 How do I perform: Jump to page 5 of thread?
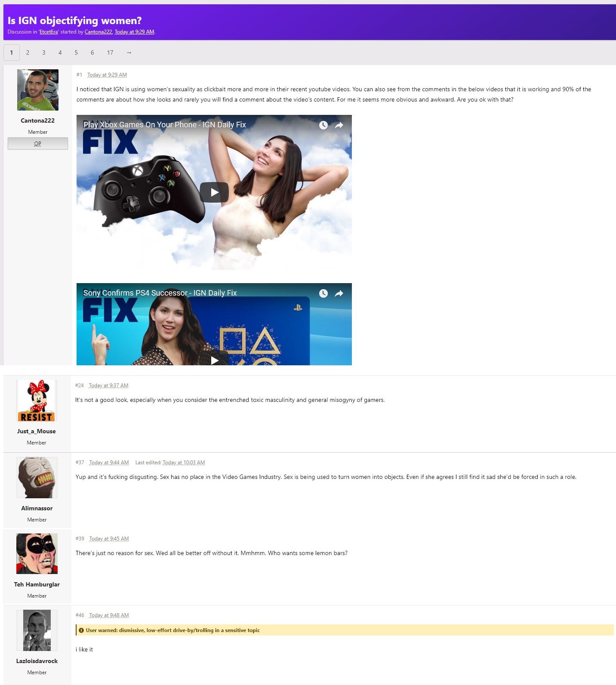pos(76,52)
